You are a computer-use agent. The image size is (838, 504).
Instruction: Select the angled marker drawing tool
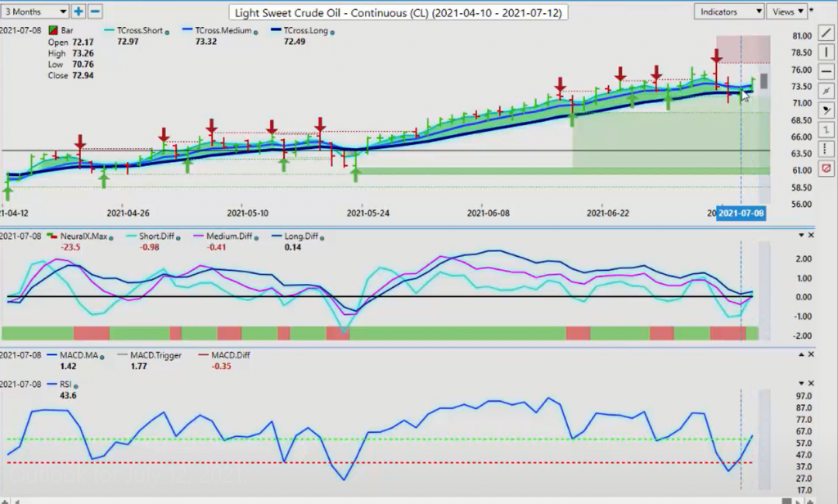827,110
